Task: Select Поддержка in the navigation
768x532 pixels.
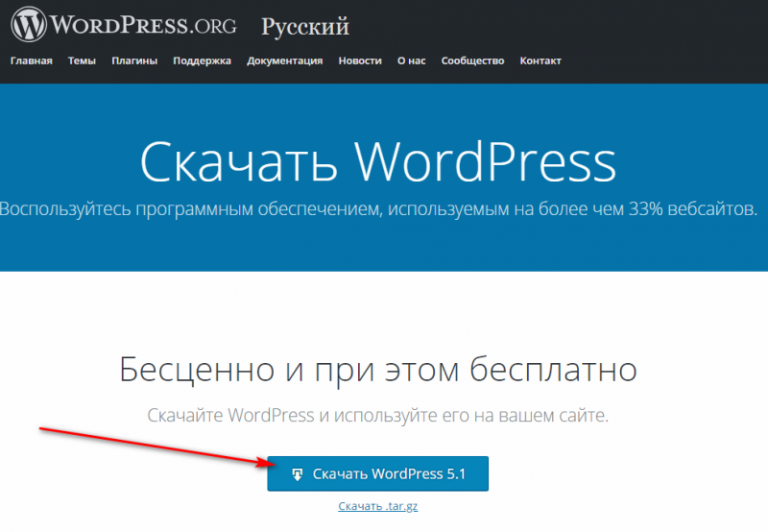Action: (x=202, y=60)
